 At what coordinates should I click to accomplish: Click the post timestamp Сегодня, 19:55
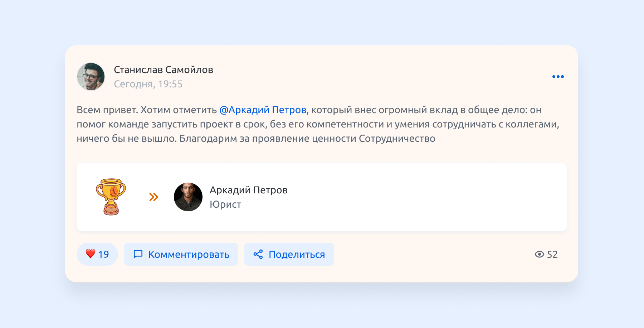tap(148, 84)
